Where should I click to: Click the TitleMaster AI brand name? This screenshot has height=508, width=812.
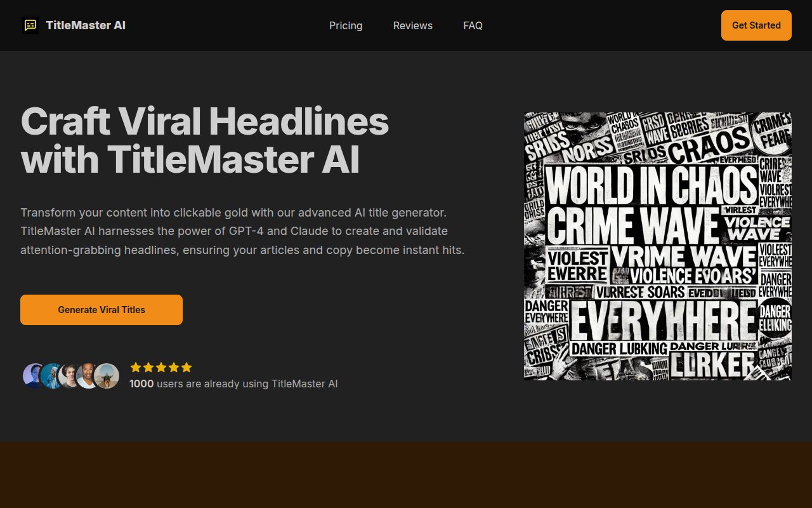tap(86, 25)
